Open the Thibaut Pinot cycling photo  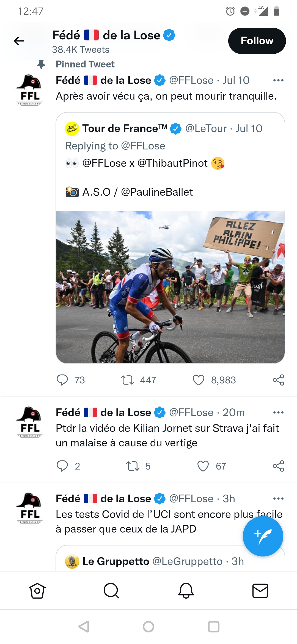(x=170, y=287)
